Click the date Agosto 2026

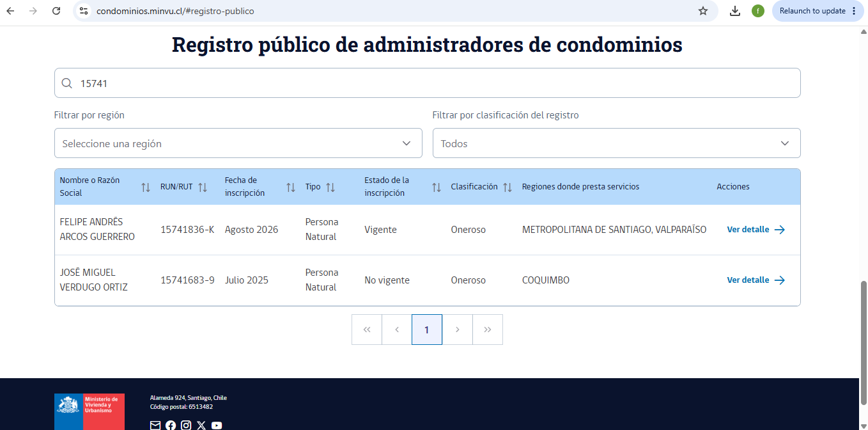point(252,230)
